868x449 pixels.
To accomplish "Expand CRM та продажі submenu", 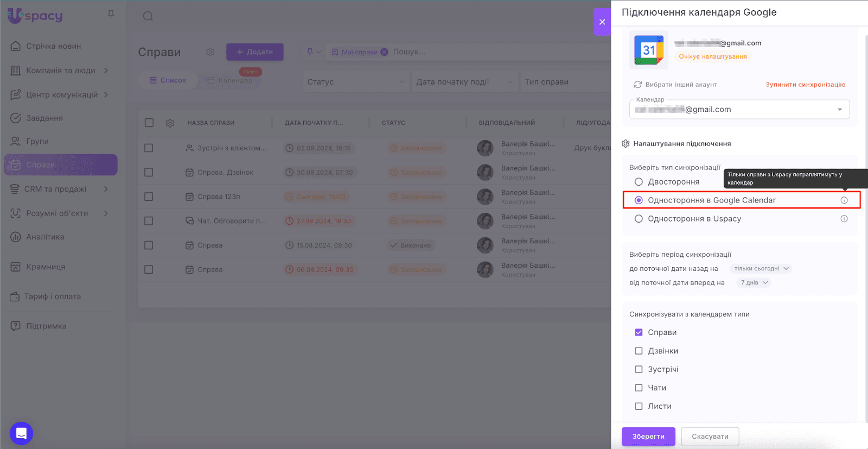I will point(106,189).
